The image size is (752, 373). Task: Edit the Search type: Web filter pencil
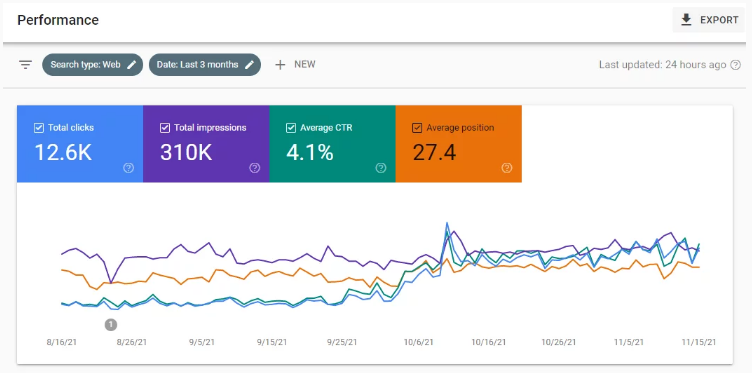tap(131, 65)
